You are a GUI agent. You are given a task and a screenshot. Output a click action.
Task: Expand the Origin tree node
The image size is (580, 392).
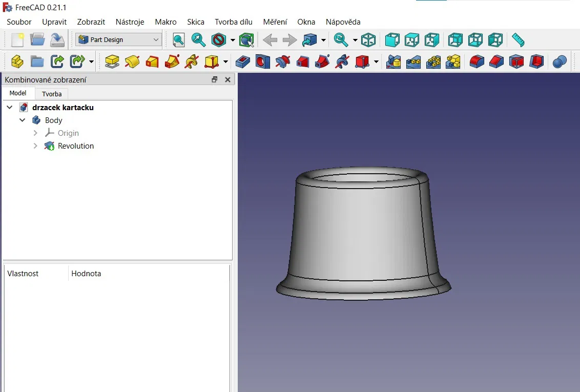point(35,133)
